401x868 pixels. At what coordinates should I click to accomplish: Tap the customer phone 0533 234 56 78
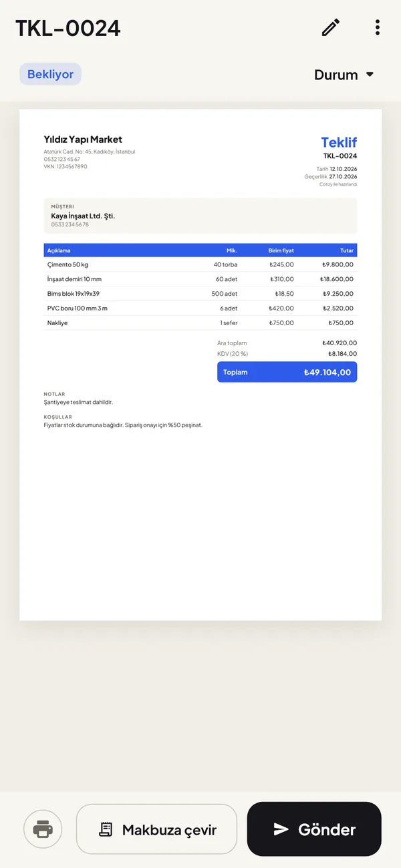pos(70,225)
